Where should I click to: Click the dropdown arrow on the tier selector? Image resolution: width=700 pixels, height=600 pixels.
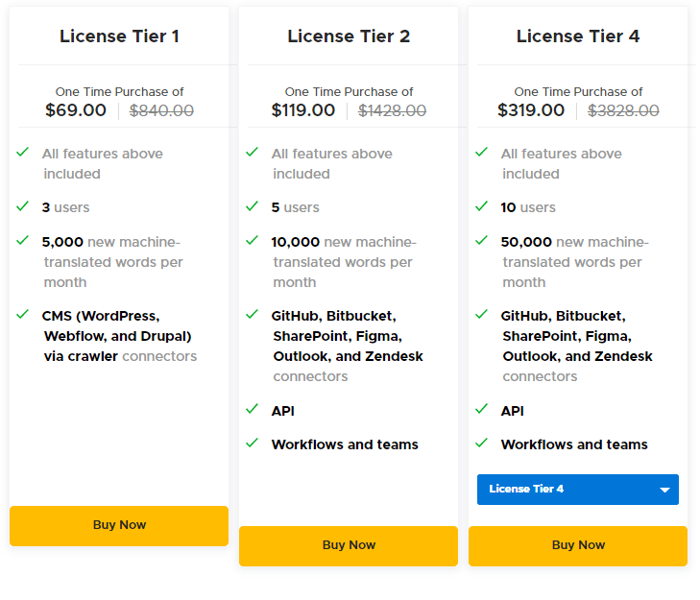664,491
